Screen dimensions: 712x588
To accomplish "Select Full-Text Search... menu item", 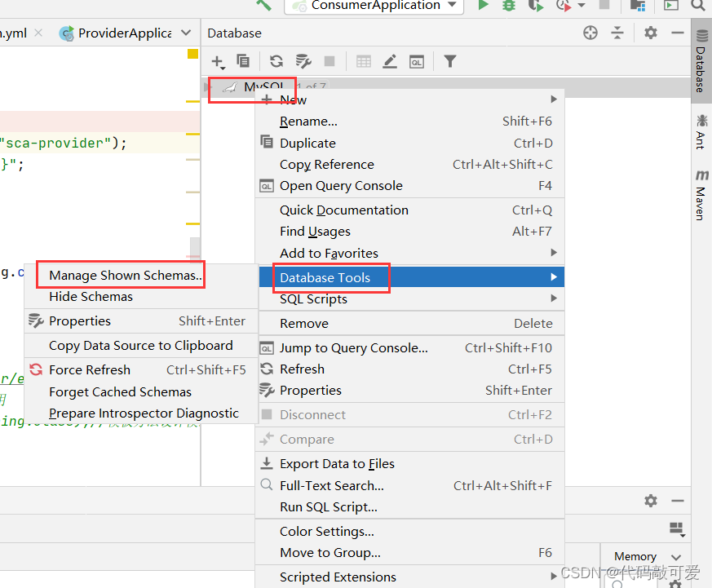I will coord(411,485).
